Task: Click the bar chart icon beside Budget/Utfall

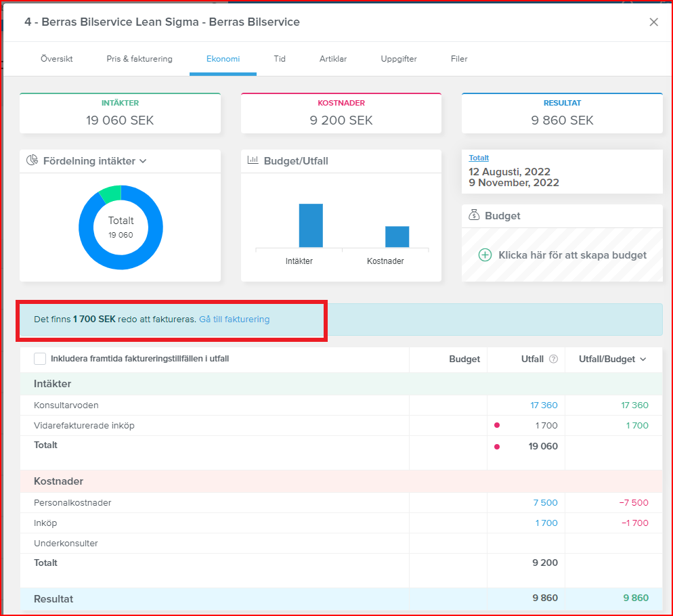Action: coord(253,160)
